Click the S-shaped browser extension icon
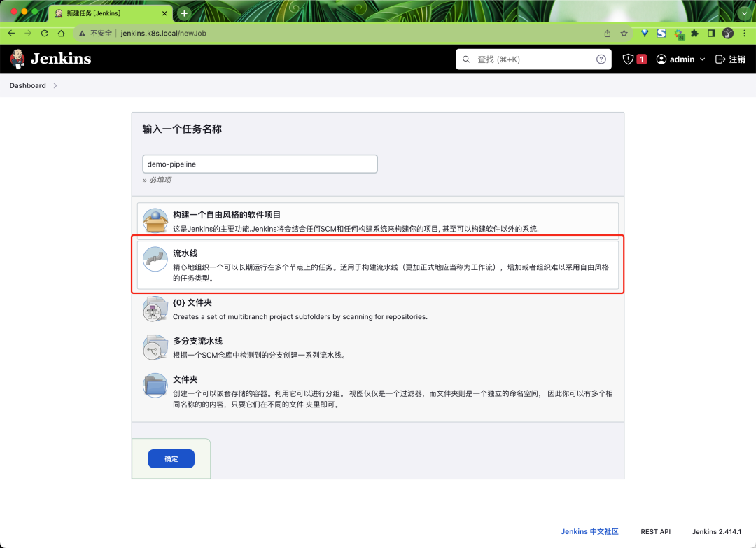 click(x=661, y=34)
